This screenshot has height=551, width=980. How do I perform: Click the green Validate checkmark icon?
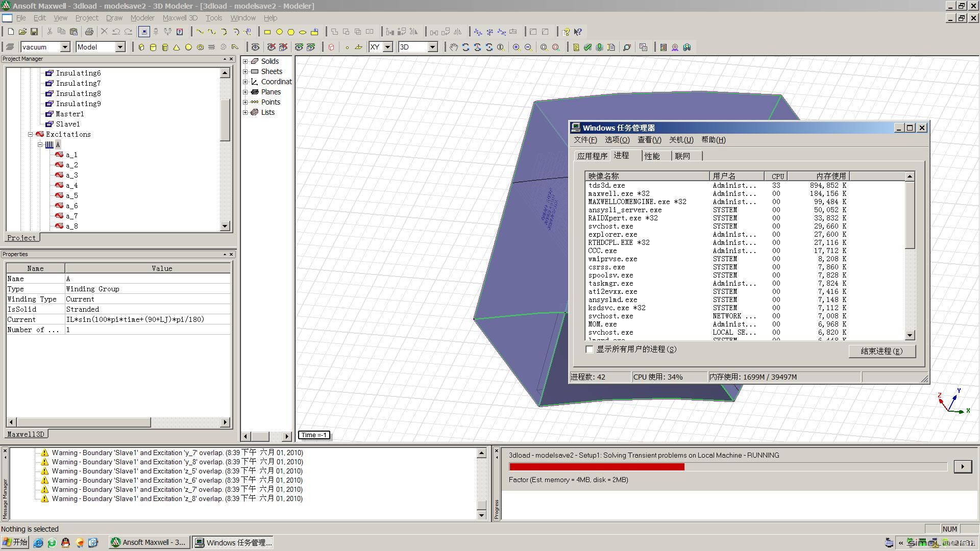pyautogui.click(x=588, y=47)
